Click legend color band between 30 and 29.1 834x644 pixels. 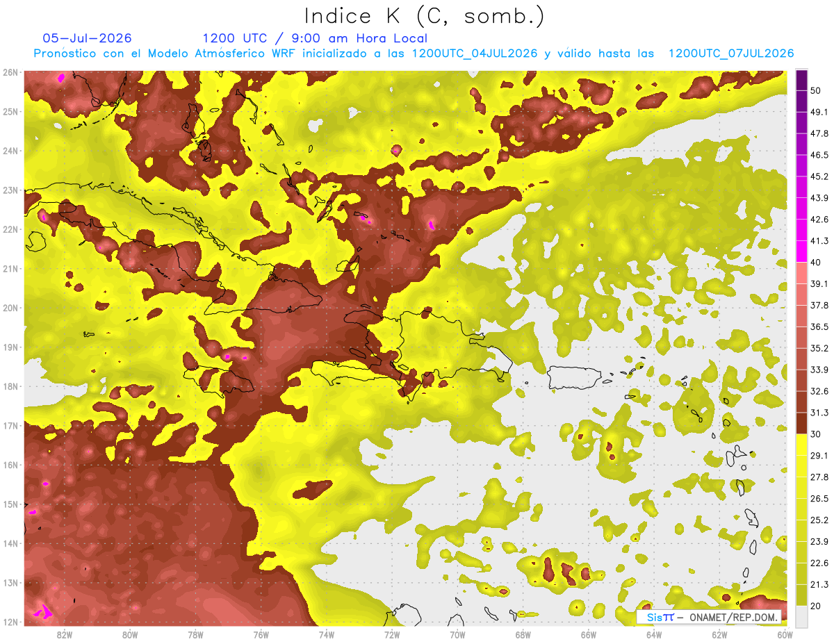coord(801,444)
